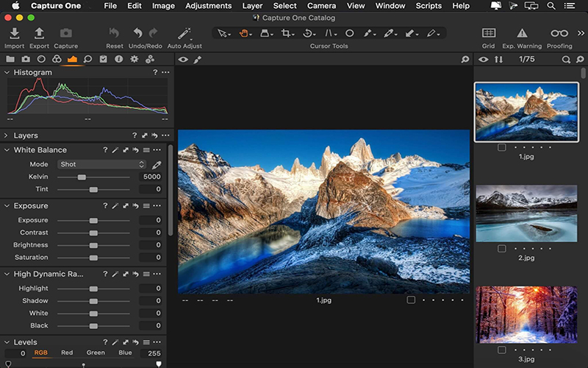The image size is (588, 368).
Task: Select the Red channel tab in Levels
Action: (67, 353)
